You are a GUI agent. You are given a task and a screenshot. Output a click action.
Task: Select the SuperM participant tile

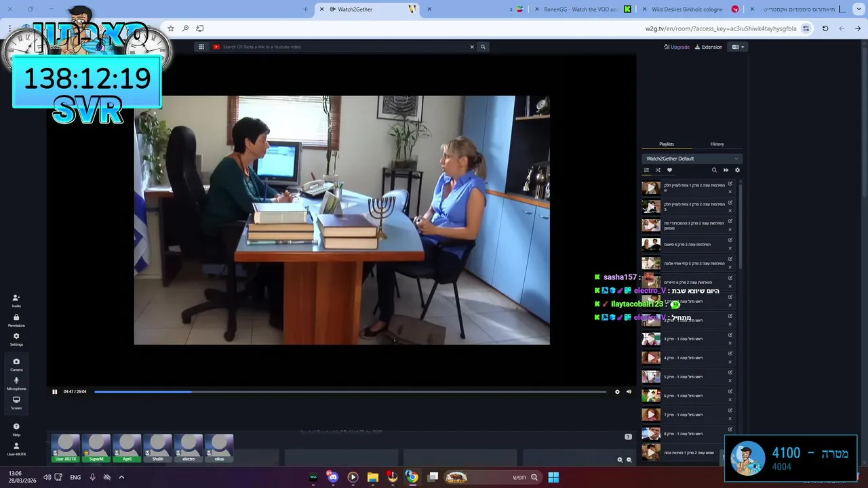tap(96, 449)
